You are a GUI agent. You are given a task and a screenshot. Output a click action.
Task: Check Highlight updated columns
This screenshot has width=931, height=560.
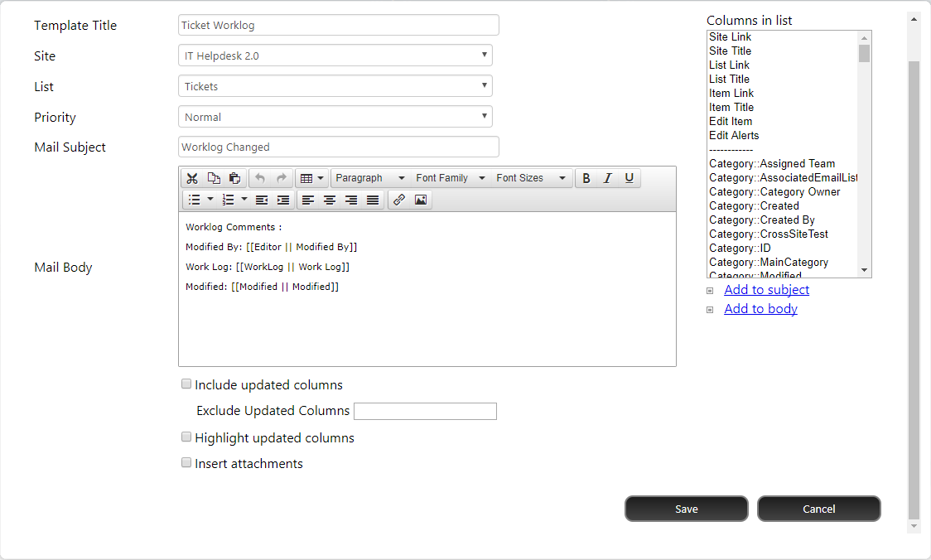(186, 437)
